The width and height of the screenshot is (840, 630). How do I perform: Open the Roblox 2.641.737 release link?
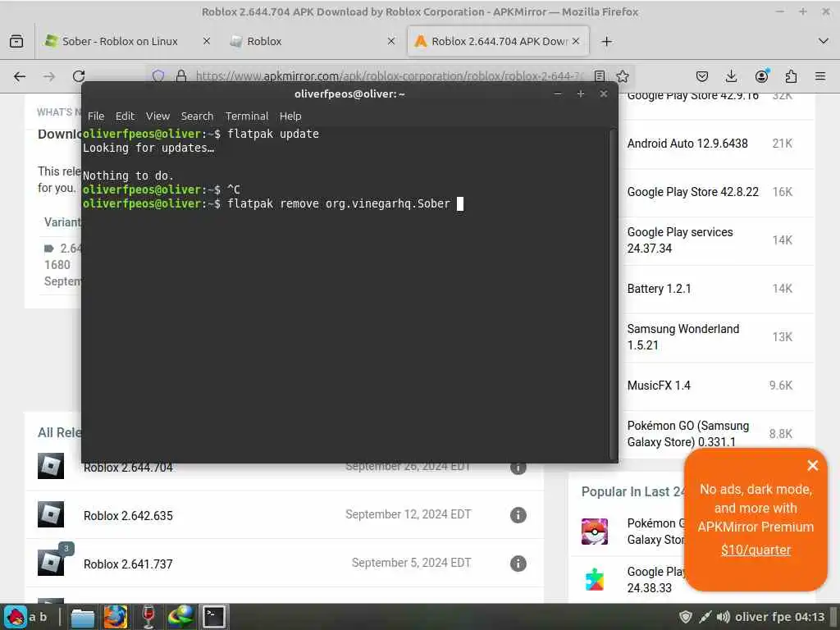[128, 564]
